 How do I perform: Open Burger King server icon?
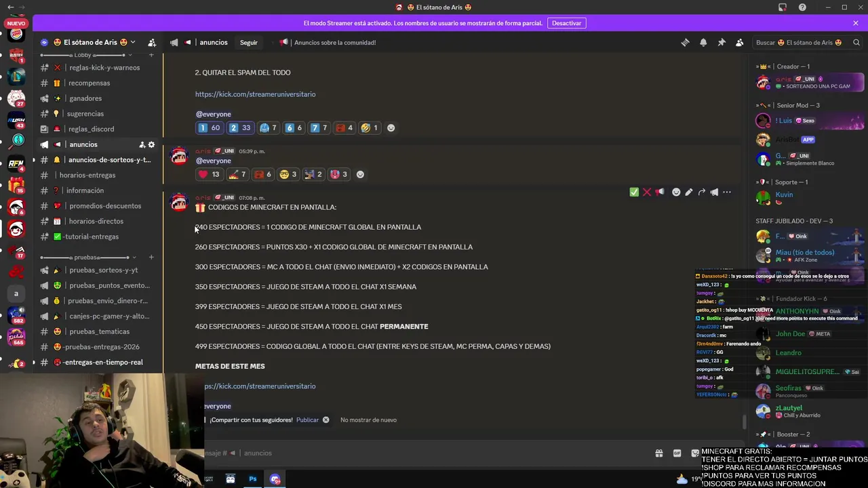[16, 34]
